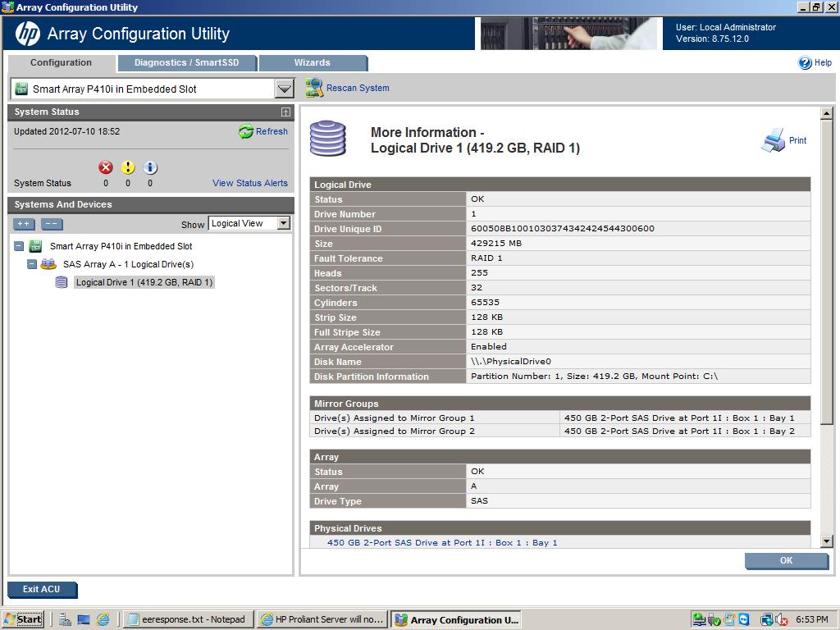840x630 pixels.
Task: Click the scrollbar up arrow
Action: coord(827,113)
